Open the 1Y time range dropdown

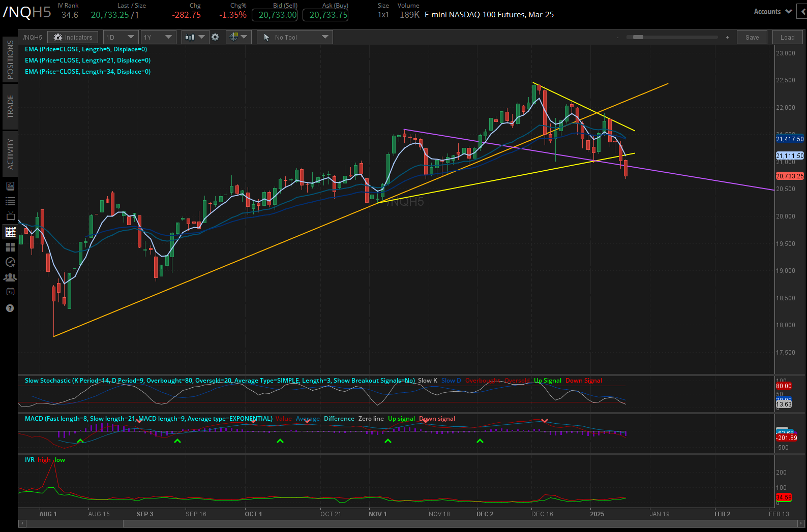tap(158, 37)
